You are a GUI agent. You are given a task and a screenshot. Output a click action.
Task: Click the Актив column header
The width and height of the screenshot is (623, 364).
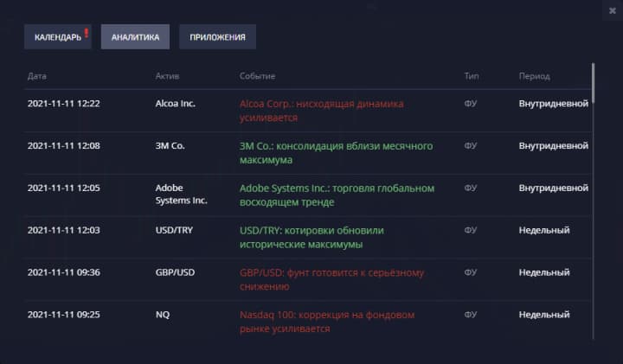coord(167,76)
